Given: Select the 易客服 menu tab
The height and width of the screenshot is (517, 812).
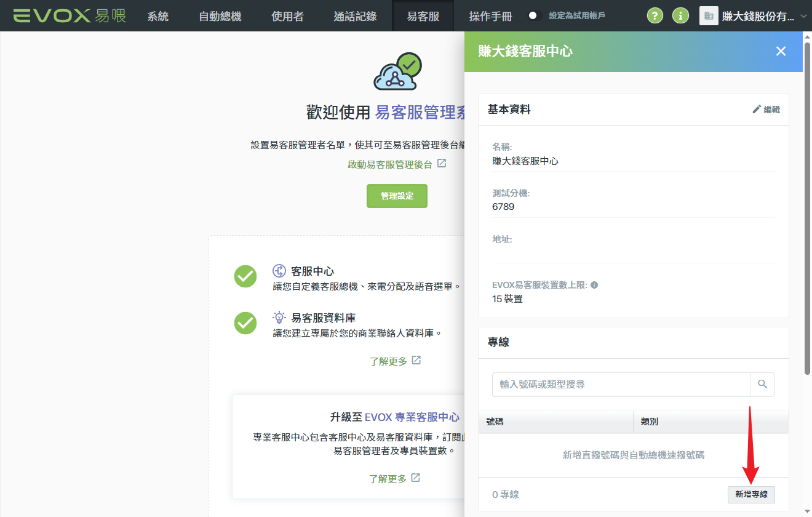Looking at the screenshot, I should click(x=423, y=16).
